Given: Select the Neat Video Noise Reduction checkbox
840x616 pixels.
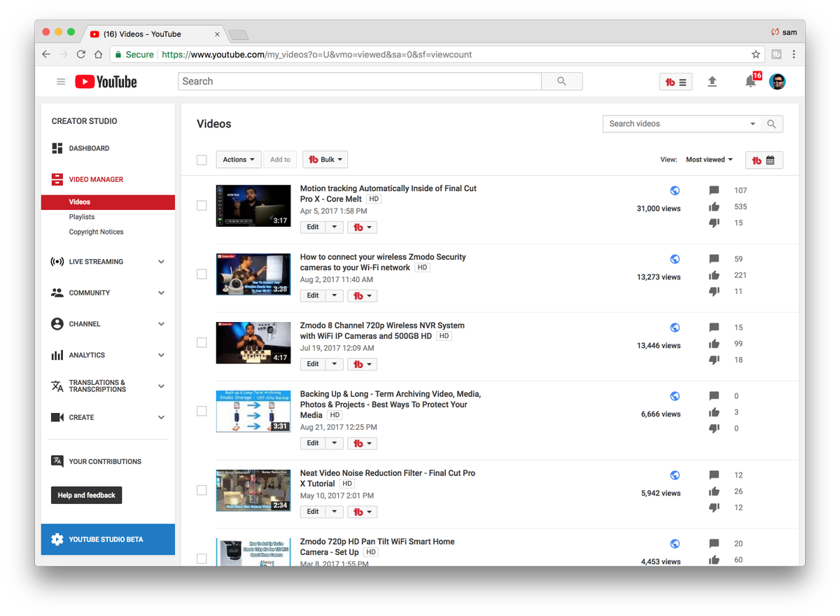Looking at the screenshot, I should [202, 491].
